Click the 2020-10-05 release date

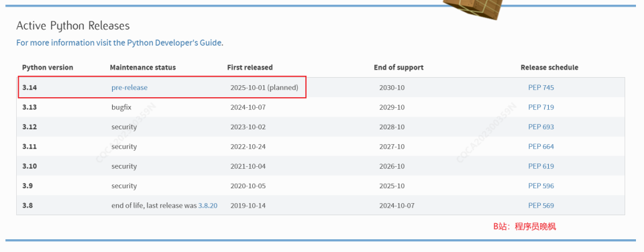point(248,186)
